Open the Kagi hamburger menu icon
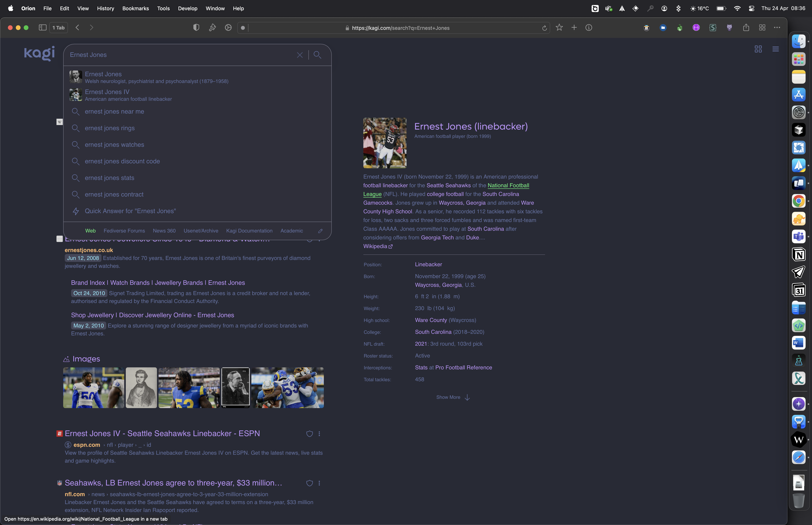Image resolution: width=812 pixels, height=525 pixels. click(x=775, y=49)
